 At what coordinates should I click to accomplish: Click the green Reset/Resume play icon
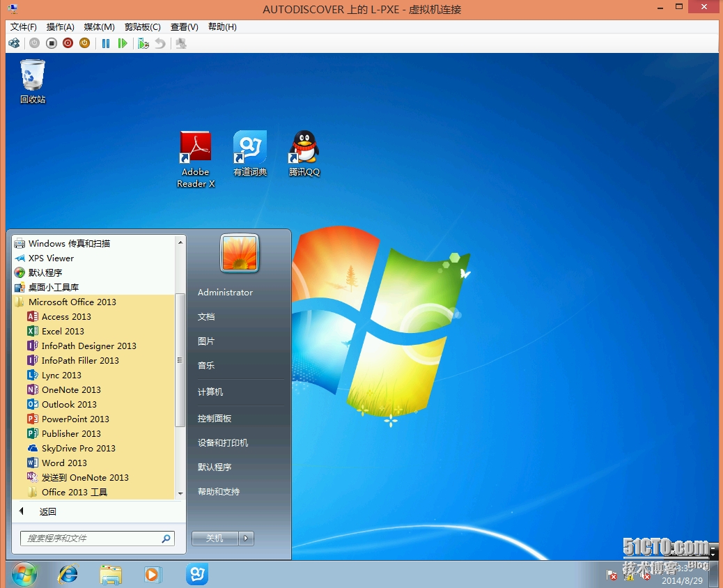122,43
